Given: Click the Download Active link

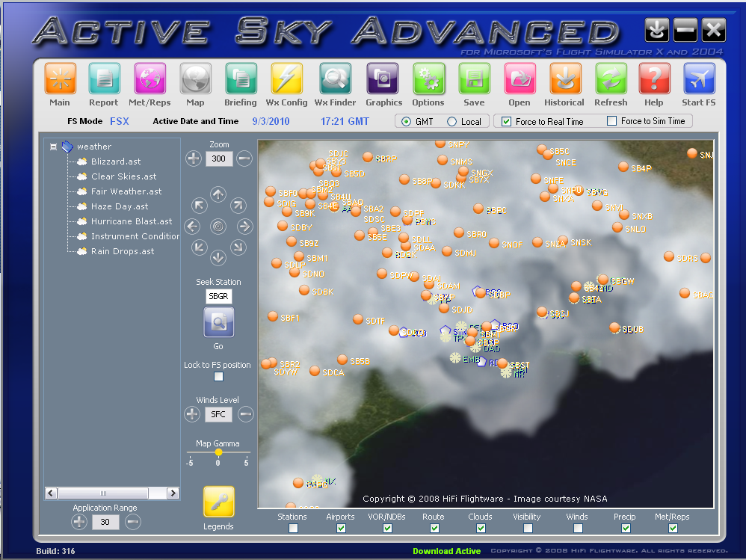Looking at the screenshot, I should (x=446, y=551).
